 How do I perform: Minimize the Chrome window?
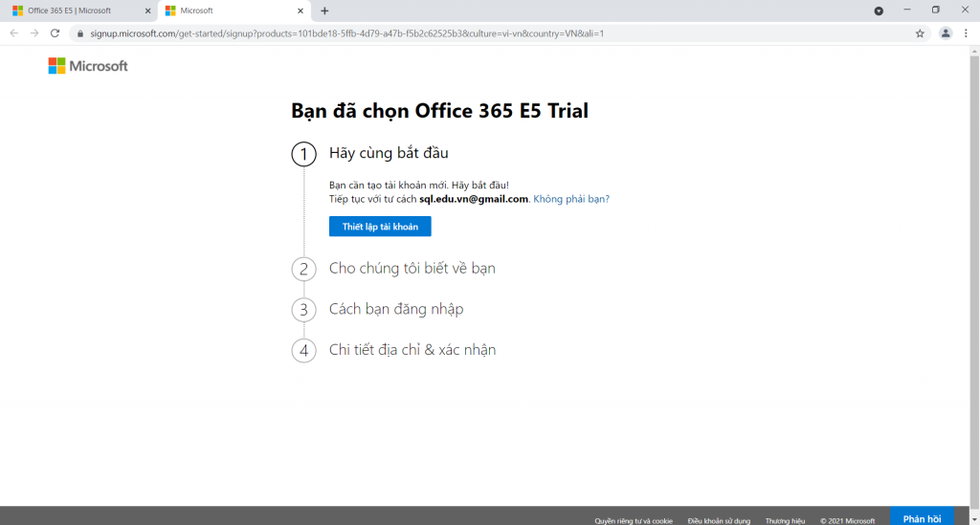point(907,10)
